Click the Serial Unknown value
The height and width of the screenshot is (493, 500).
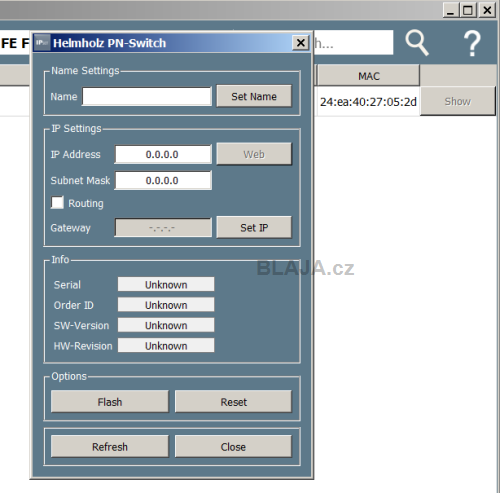coord(166,284)
